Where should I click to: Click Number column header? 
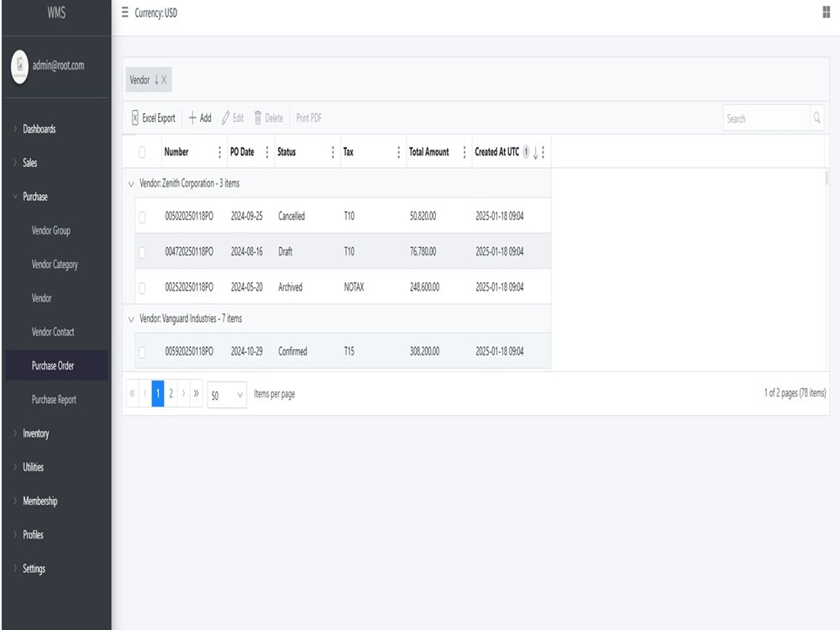pyautogui.click(x=176, y=152)
